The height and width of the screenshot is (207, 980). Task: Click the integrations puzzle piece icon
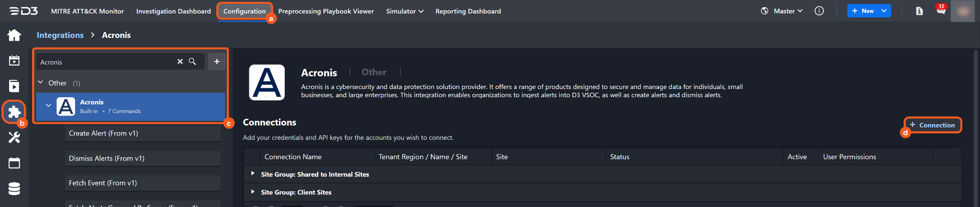point(14,112)
